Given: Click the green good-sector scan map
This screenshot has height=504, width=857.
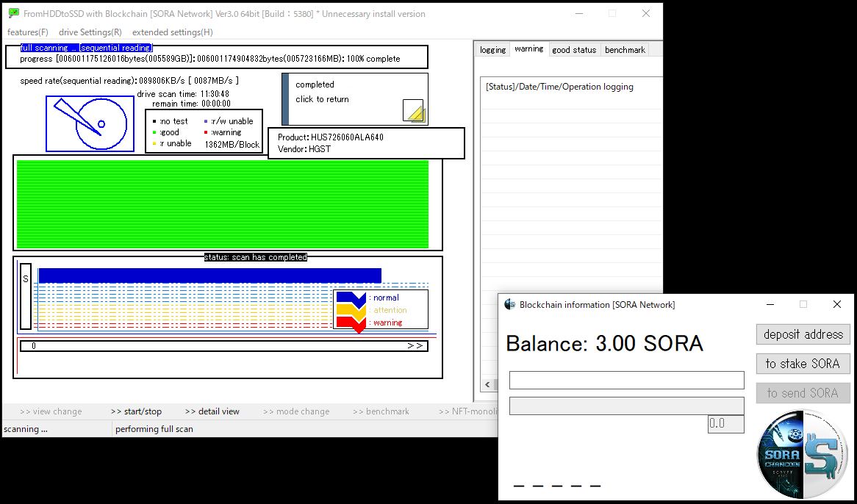Looking at the screenshot, I should [223, 204].
